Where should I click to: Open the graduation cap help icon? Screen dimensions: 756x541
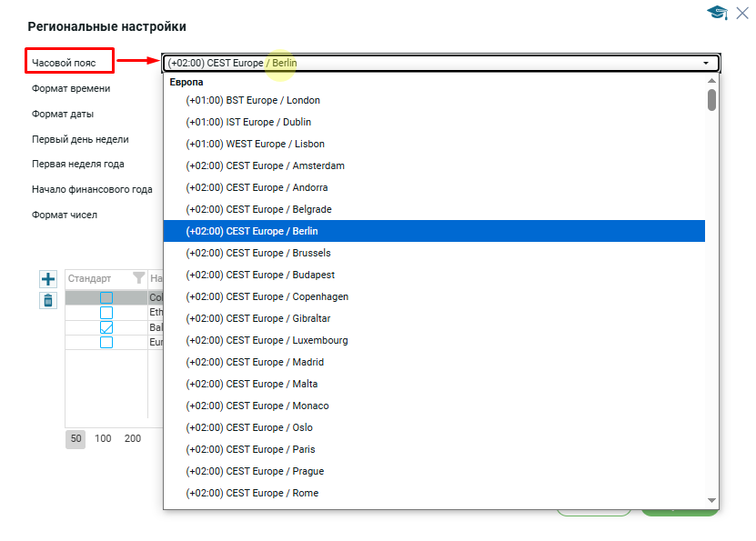click(717, 12)
